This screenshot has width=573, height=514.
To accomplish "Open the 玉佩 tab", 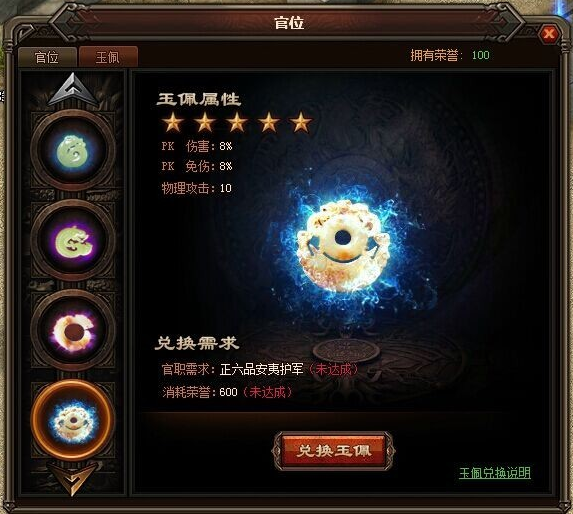I will pyautogui.click(x=108, y=57).
